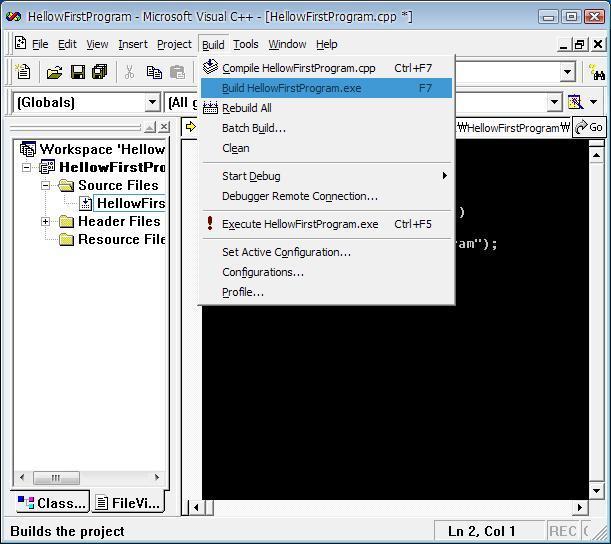Viewport: 611px width, 544px height.
Task: Choose Execute HellowFirstProgram.exe entry
Action: tap(326, 224)
